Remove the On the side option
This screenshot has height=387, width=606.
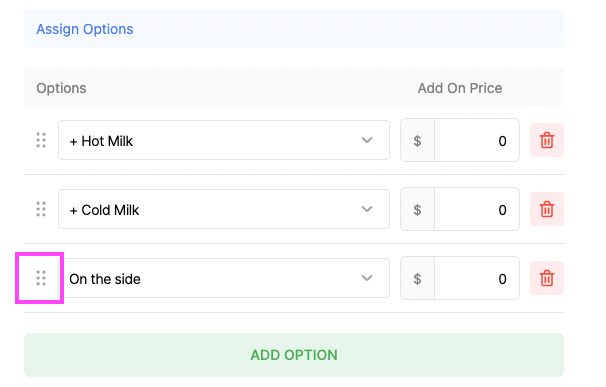pyautogui.click(x=546, y=278)
